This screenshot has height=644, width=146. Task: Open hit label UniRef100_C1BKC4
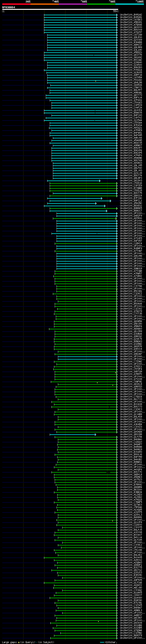(x=131, y=243)
